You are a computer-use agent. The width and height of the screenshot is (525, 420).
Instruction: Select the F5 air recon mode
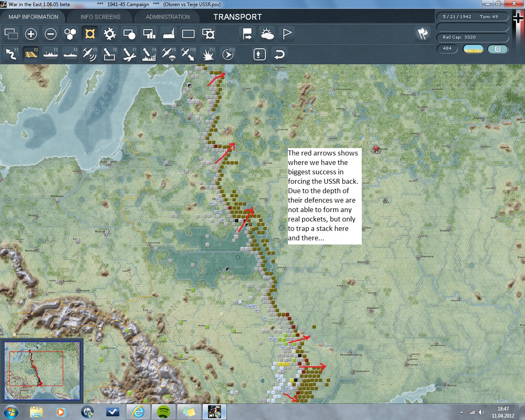[90, 54]
